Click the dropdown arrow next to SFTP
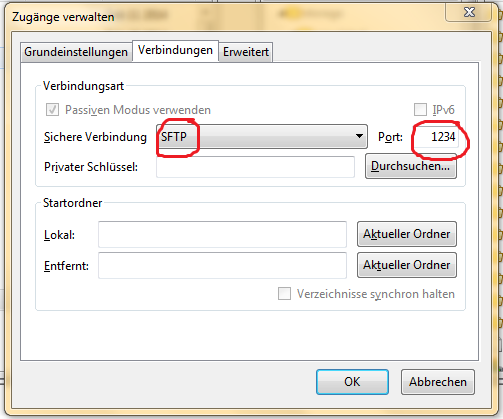The height and width of the screenshot is (419, 503). (359, 136)
